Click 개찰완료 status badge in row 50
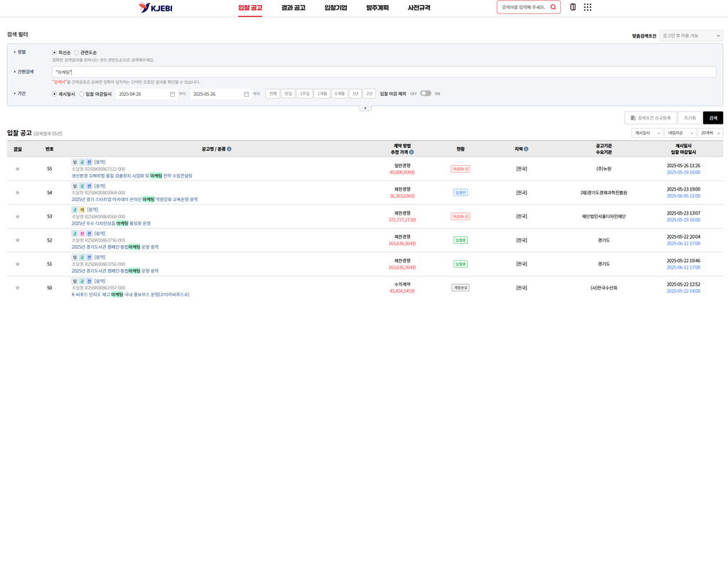 tap(461, 288)
